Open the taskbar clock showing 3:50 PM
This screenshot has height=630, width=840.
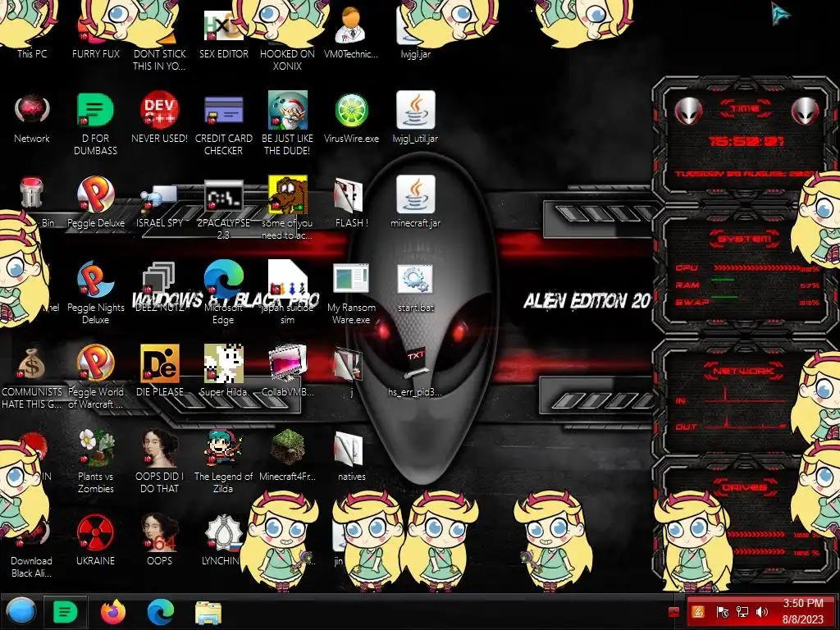pyautogui.click(x=802, y=611)
